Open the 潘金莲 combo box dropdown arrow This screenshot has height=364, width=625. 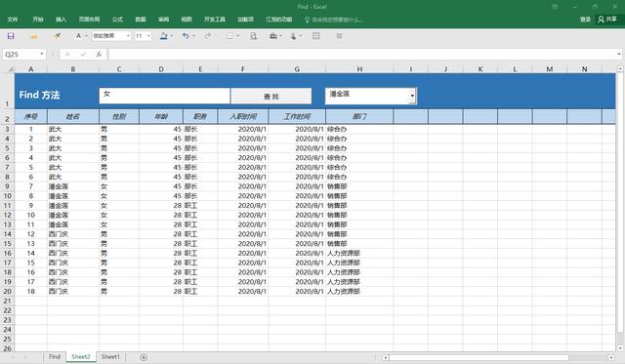pos(412,96)
